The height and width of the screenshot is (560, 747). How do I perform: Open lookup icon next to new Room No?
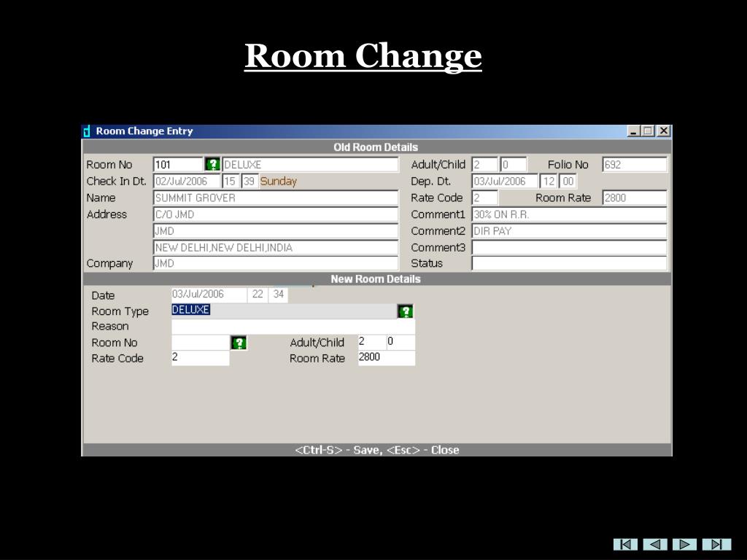click(239, 343)
